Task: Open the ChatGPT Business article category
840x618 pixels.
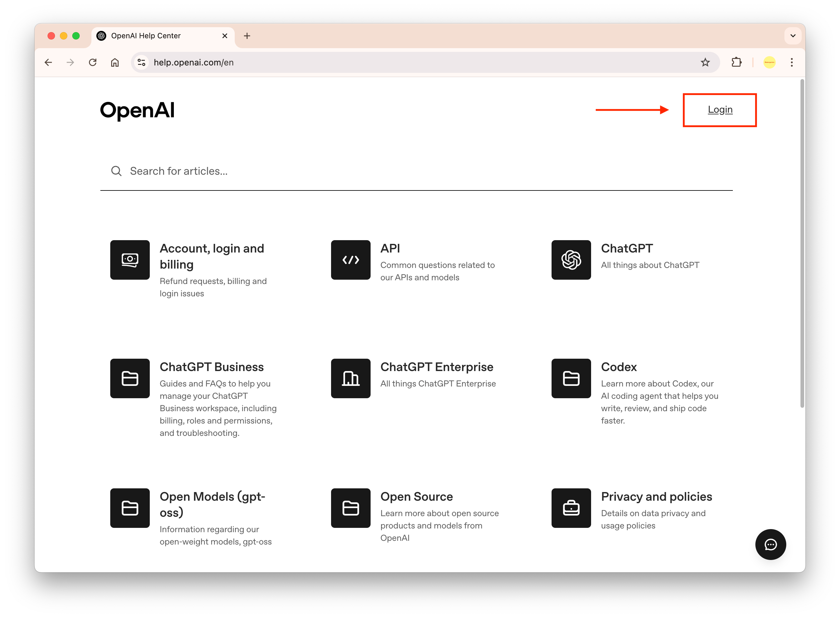Action: coord(212,367)
